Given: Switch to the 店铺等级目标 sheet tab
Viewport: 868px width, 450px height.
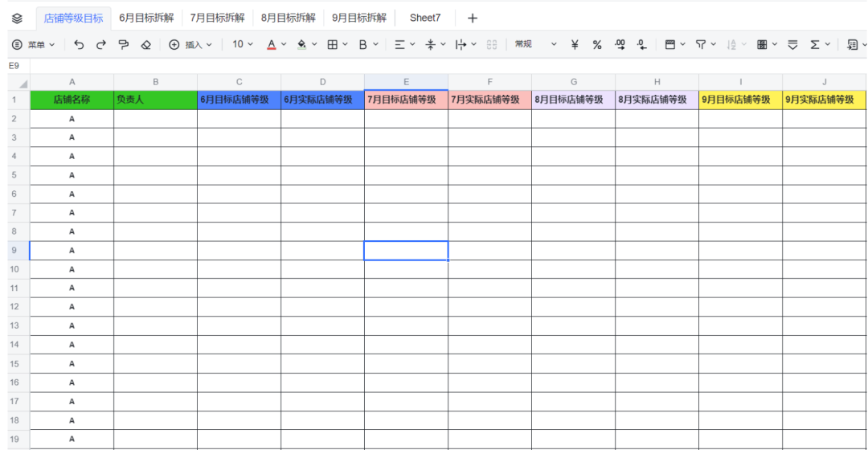Looking at the screenshot, I should click(74, 18).
